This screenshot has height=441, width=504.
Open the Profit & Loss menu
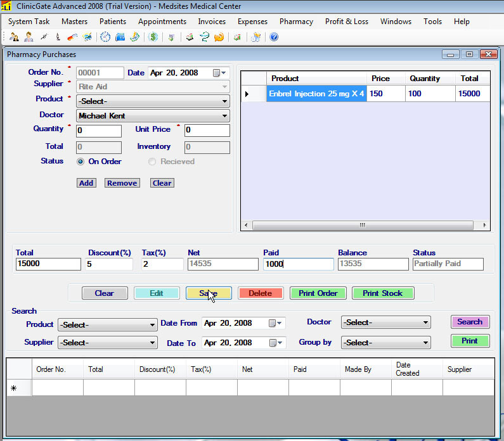coord(347,22)
